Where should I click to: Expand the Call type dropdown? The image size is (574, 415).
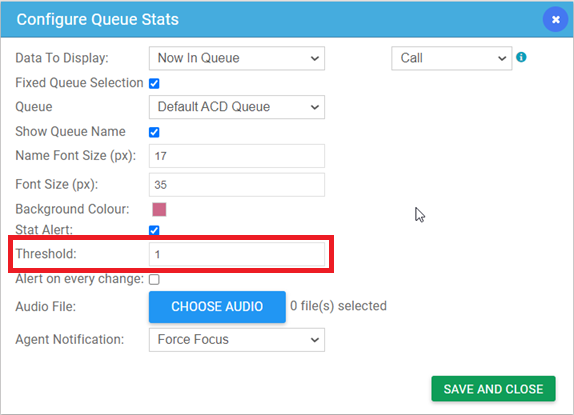[451, 58]
